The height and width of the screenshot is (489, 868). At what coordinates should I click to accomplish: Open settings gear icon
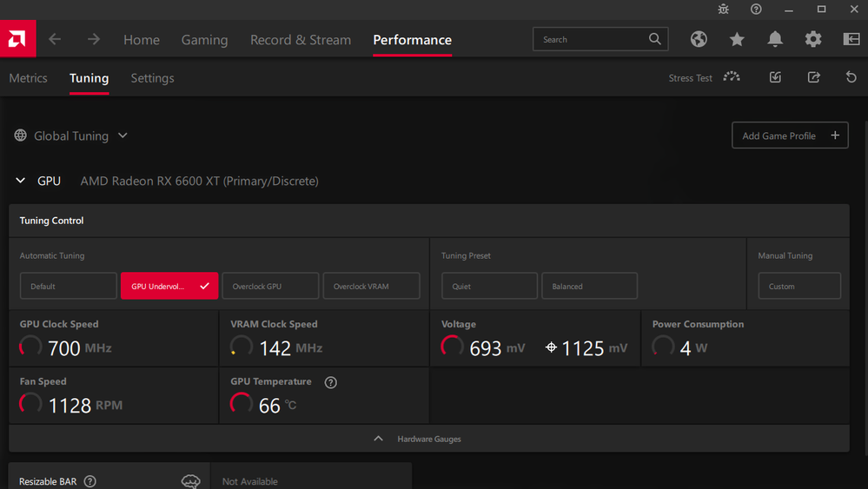[x=813, y=39]
